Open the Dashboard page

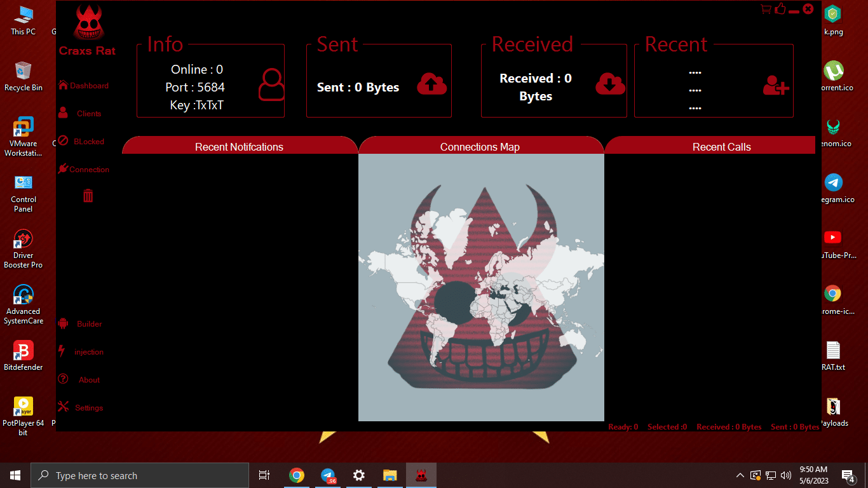[x=86, y=85]
